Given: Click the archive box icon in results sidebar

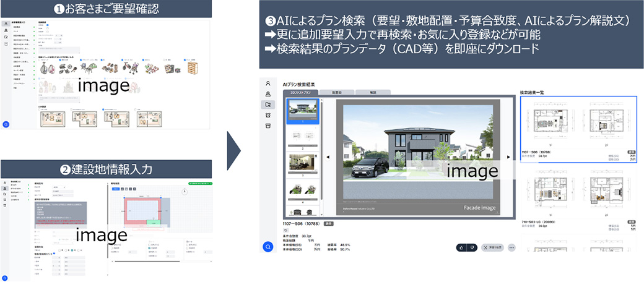Looking at the screenshot, I should [x=268, y=126].
